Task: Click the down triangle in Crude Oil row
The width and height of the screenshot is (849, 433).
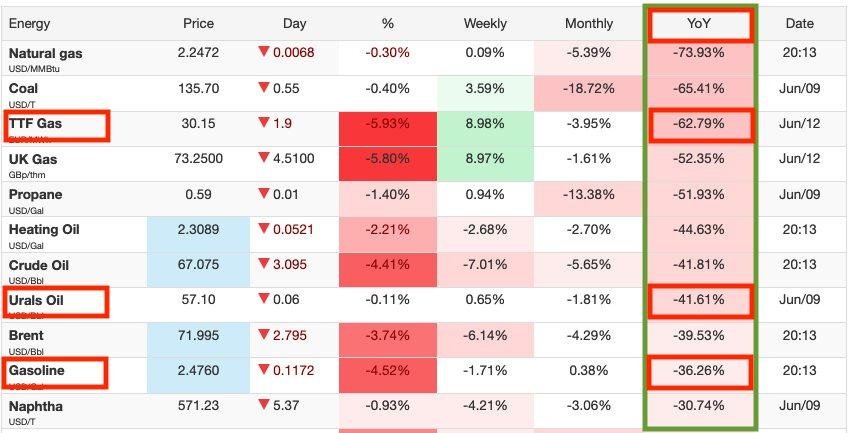Action: 264,264
